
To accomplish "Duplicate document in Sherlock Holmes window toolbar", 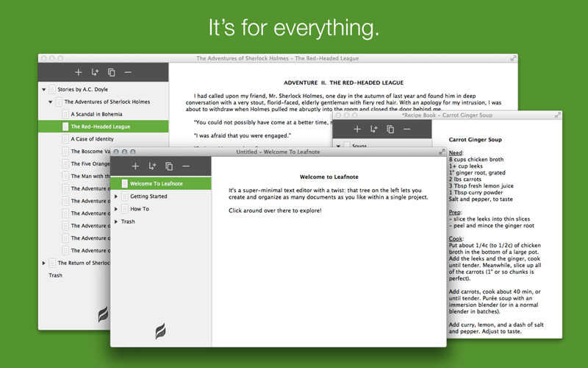I will tap(112, 72).
